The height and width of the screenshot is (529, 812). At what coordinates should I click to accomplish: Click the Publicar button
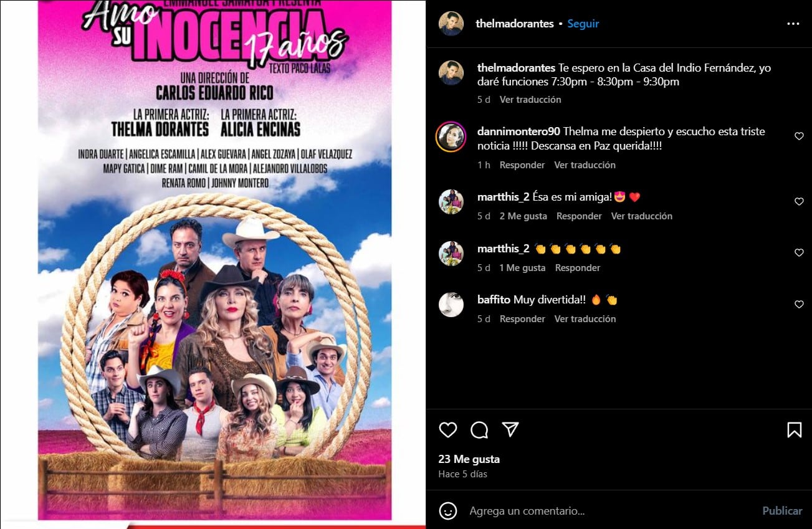pos(782,511)
